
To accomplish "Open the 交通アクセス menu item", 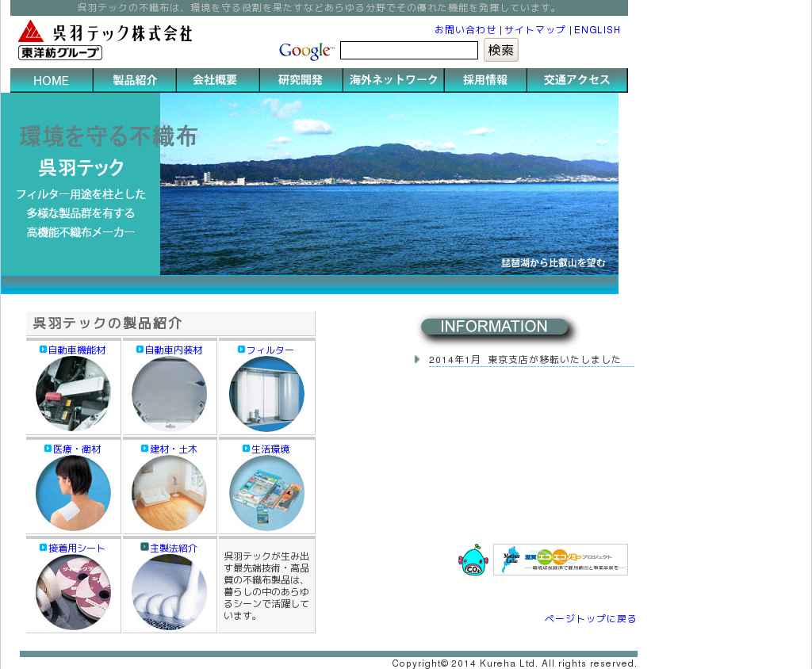I will pyautogui.click(x=576, y=81).
